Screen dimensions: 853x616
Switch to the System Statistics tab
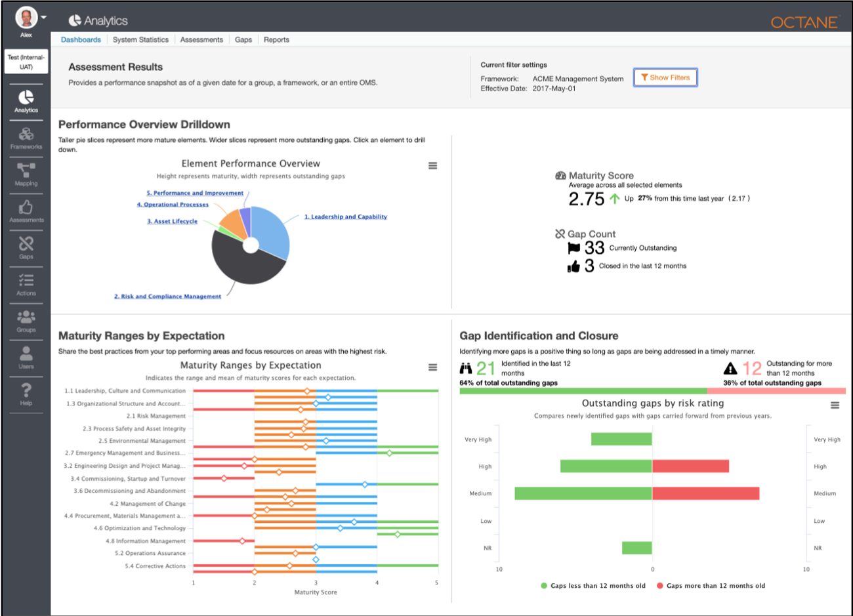[x=140, y=39]
